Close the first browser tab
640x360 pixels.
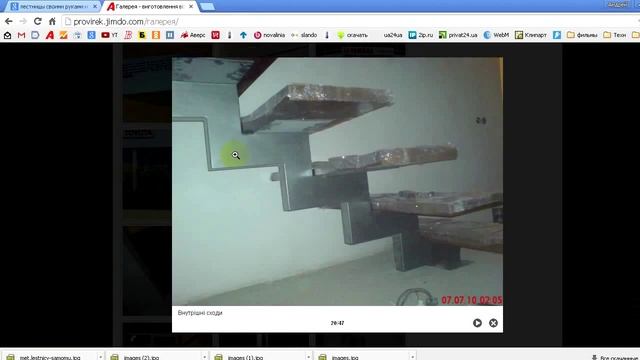click(95, 7)
